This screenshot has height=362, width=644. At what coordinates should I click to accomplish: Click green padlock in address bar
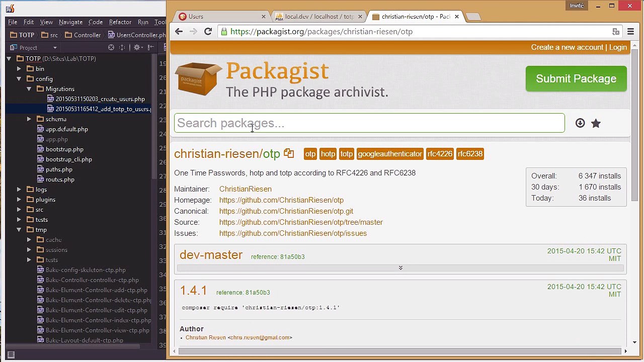(x=224, y=32)
